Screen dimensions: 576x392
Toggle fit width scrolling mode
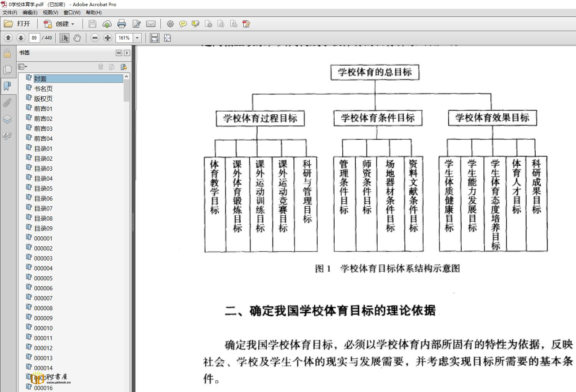tap(154, 38)
